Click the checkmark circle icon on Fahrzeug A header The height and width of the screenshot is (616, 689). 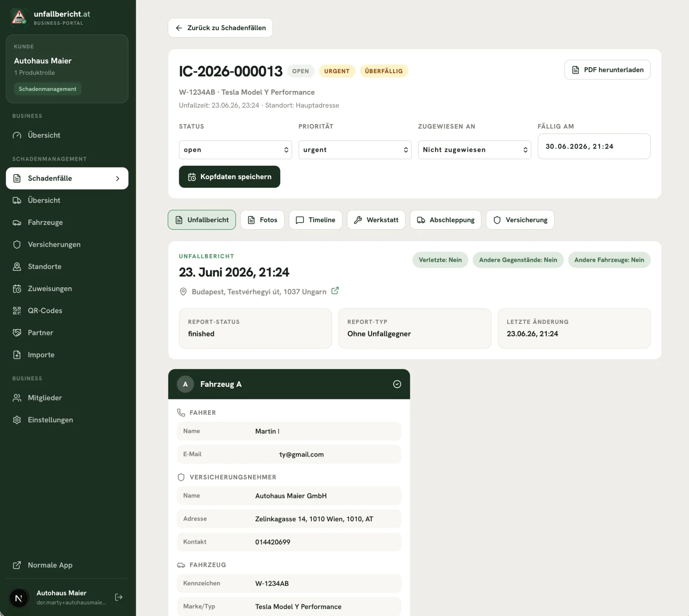pos(397,384)
